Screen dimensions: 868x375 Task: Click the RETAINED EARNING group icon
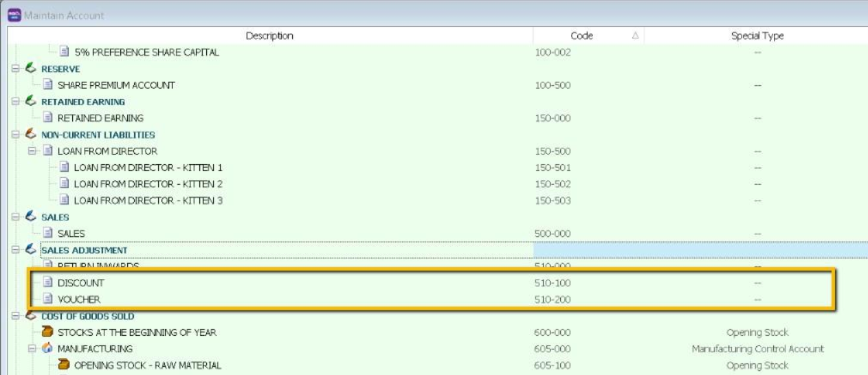click(31, 102)
